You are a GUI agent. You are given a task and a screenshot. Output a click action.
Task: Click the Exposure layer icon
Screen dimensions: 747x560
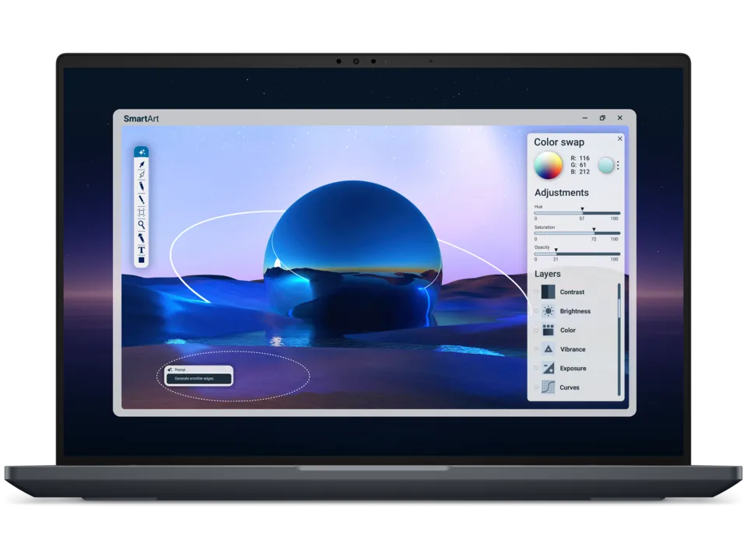click(x=549, y=368)
